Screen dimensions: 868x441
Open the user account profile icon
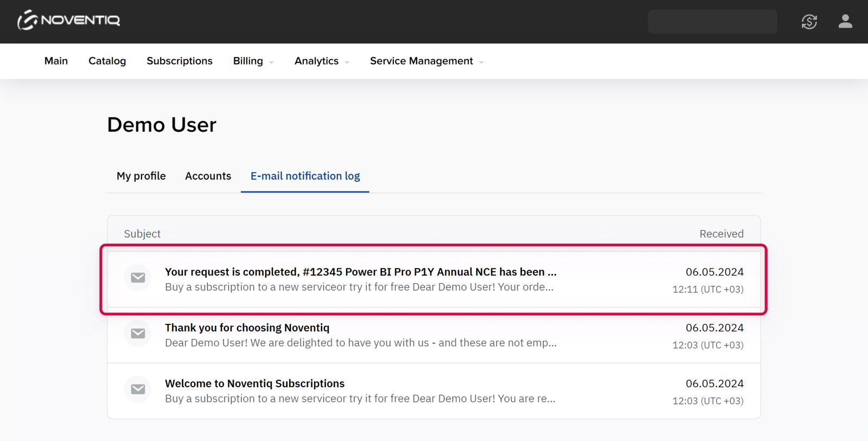tap(845, 22)
